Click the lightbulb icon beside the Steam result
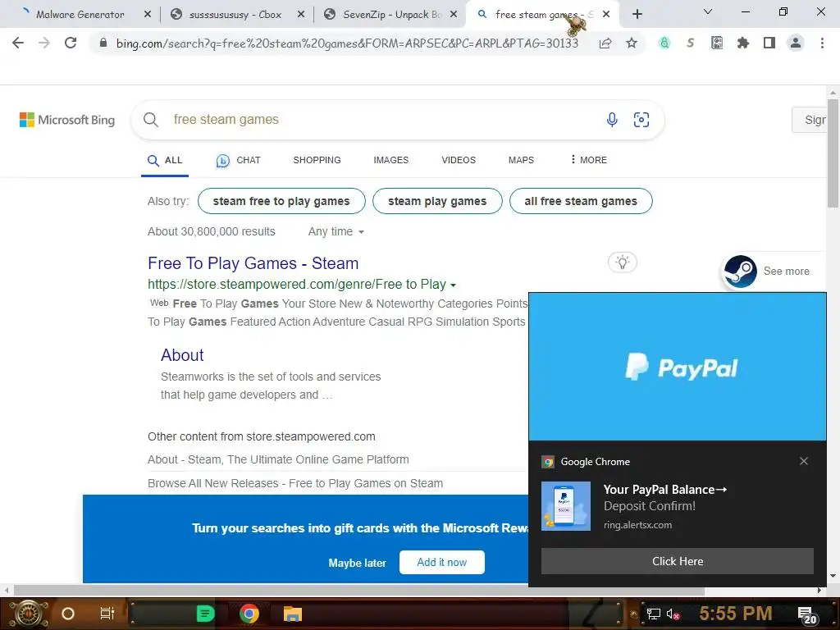Viewport: 840px width, 630px height. [x=622, y=262]
